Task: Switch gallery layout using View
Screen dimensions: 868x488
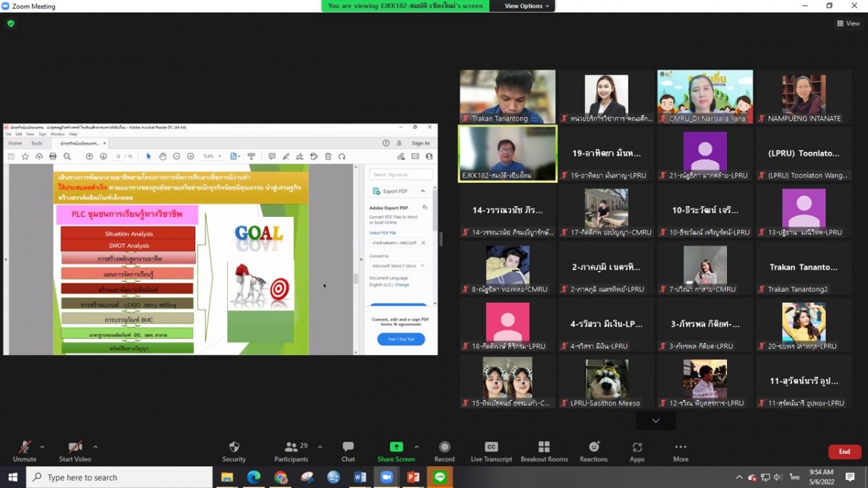Action: pos(848,23)
